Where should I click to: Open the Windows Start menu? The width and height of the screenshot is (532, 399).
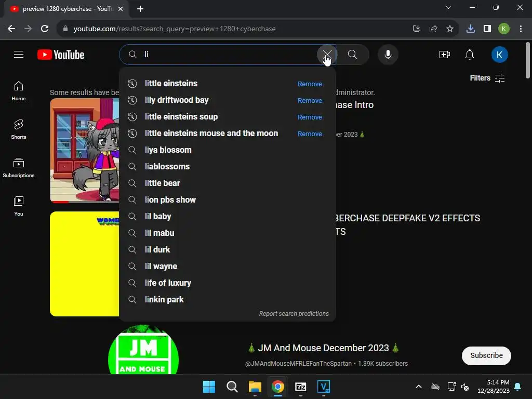pos(209,387)
